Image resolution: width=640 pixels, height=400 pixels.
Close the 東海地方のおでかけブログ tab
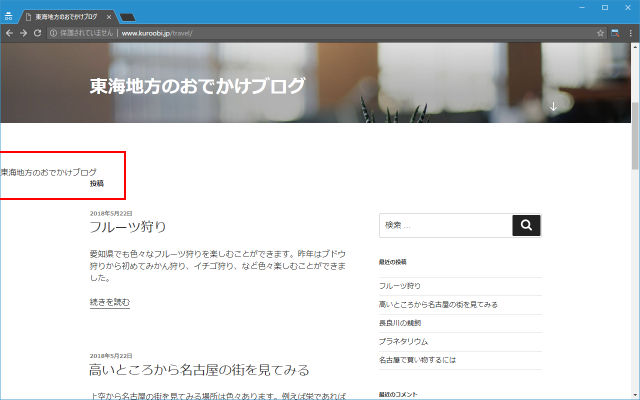(x=111, y=17)
